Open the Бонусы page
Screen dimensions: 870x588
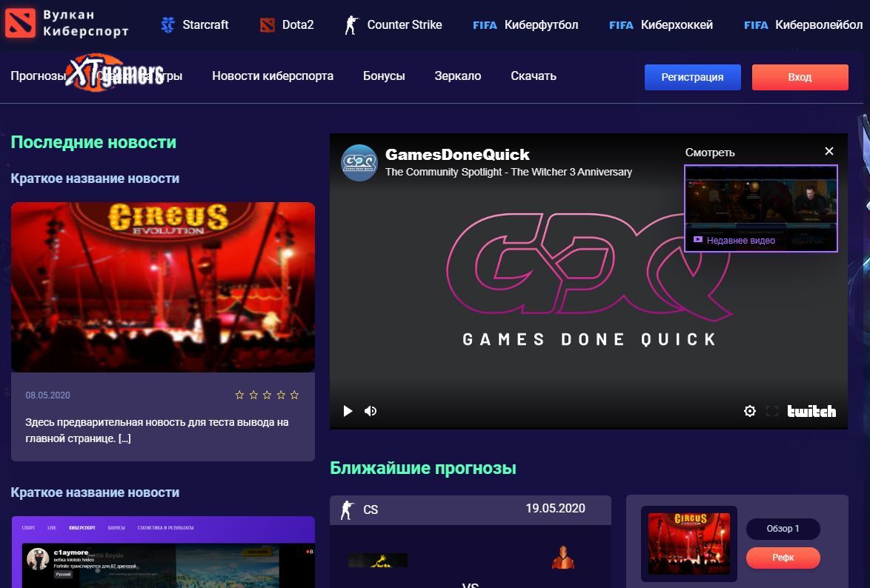pos(384,76)
